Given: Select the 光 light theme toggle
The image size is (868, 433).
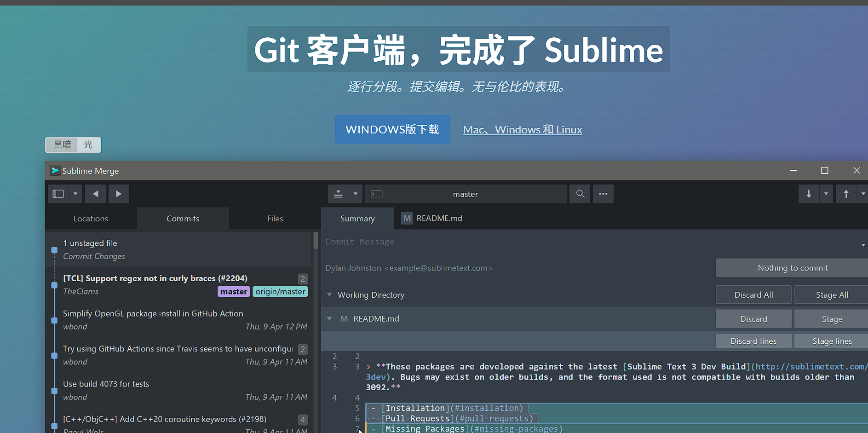Looking at the screenshot, I should point(88,144).
